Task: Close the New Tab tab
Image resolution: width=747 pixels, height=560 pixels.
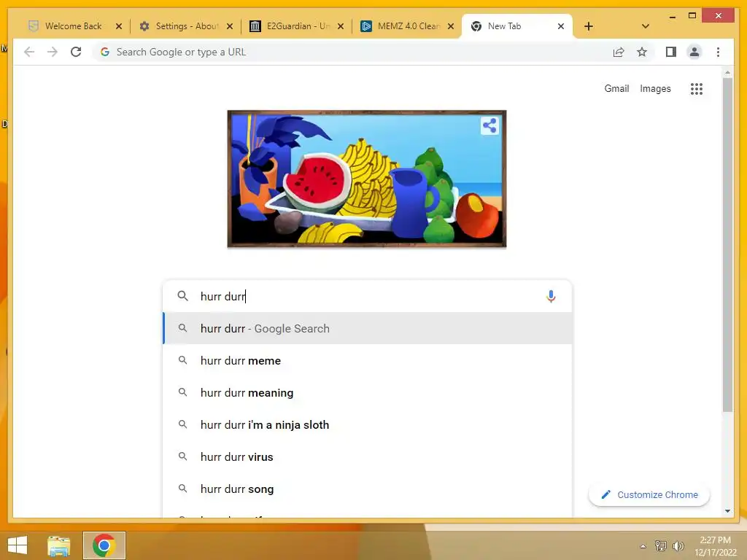Action: pos(561,26)
